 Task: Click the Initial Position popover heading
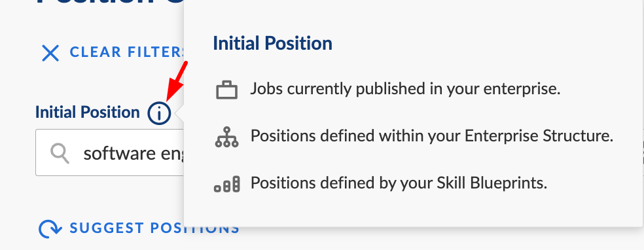273,43
